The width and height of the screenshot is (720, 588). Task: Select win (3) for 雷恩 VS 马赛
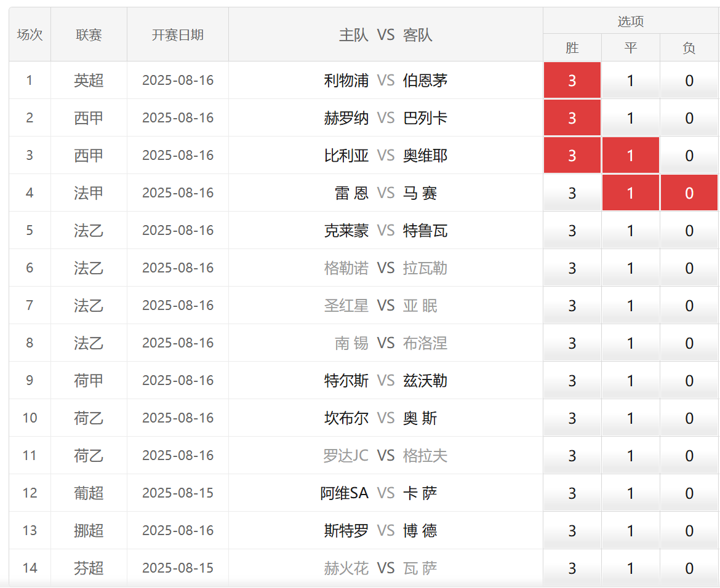[572, 193]
